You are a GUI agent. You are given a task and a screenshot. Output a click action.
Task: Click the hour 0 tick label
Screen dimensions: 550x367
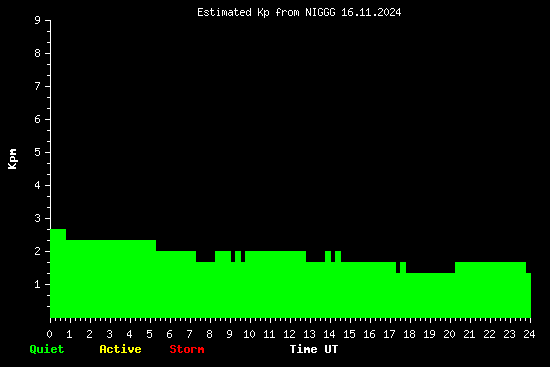pyautogui.click(x=49, y=334)
